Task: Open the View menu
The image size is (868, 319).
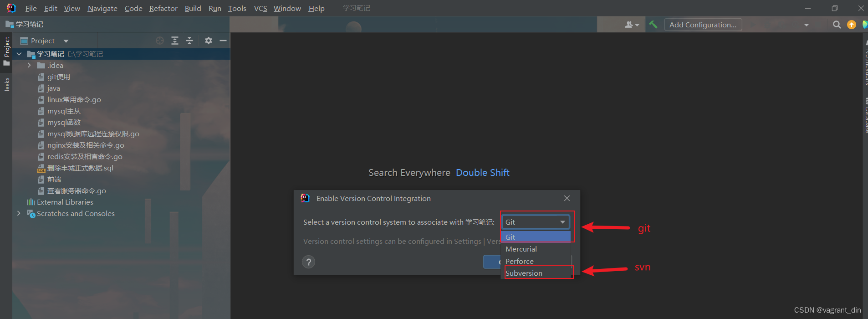Action: click(72, 8)
